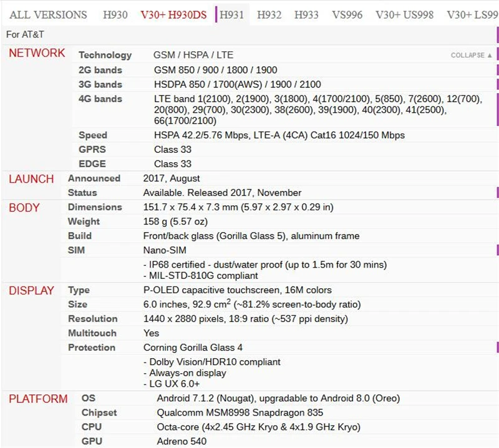Click the Speed spec label
This screenshot has width=499, height=448.
point(93,135)
